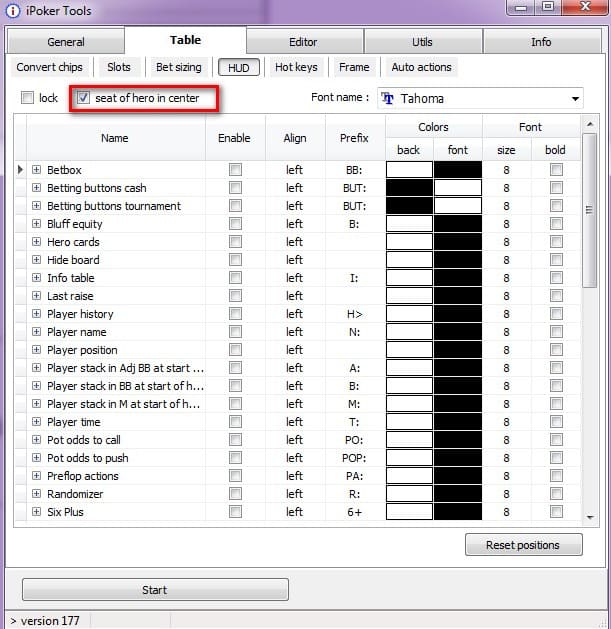This screenshot has height=629, width=611.
Task: Click font size cell for Hero cards
Action: tap(507, 241)
